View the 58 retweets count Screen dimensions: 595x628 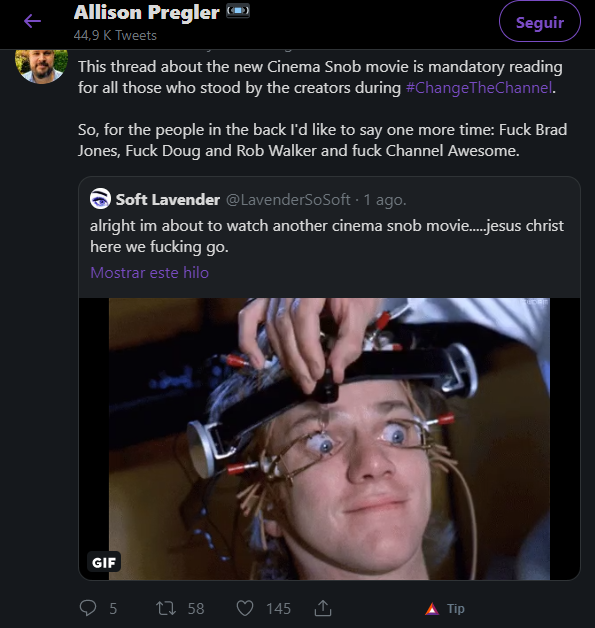196,609
